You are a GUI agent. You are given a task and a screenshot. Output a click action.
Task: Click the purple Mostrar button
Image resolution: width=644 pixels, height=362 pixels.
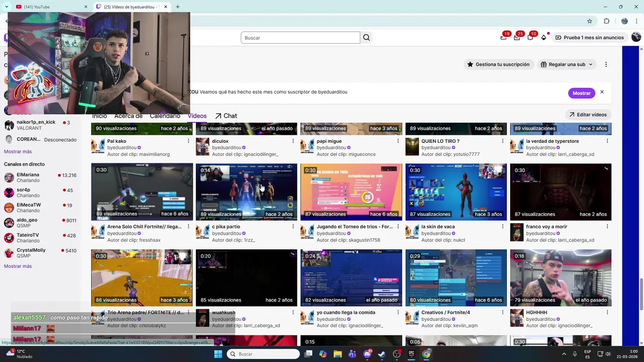[581, 93]
